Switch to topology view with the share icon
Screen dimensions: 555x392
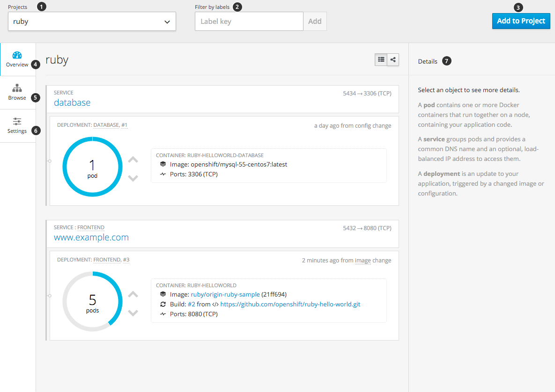(x=393, y=59)
